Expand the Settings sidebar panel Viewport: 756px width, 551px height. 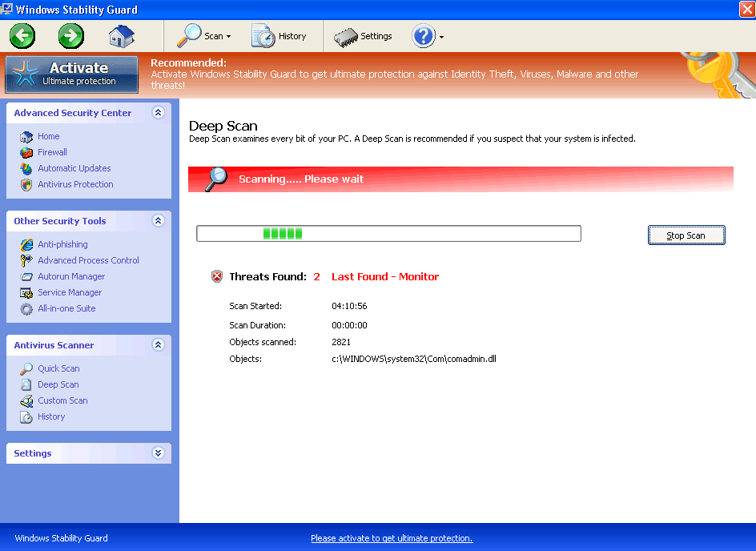coord(158,453)
